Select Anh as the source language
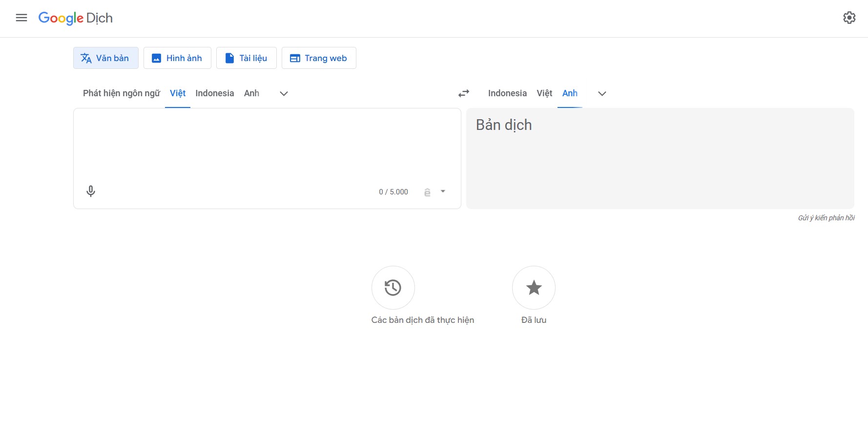This screenshot has width=868, height=423. [x=251, y=93]
